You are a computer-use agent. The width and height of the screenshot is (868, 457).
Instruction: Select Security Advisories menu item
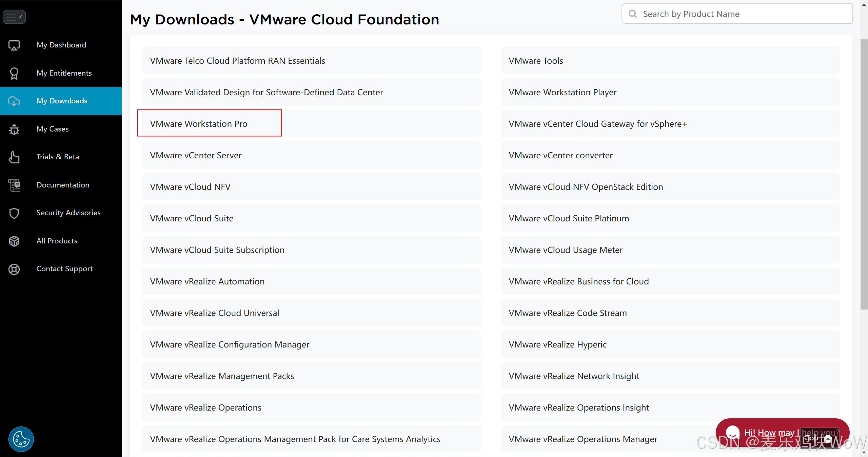[x=68, y=213]
